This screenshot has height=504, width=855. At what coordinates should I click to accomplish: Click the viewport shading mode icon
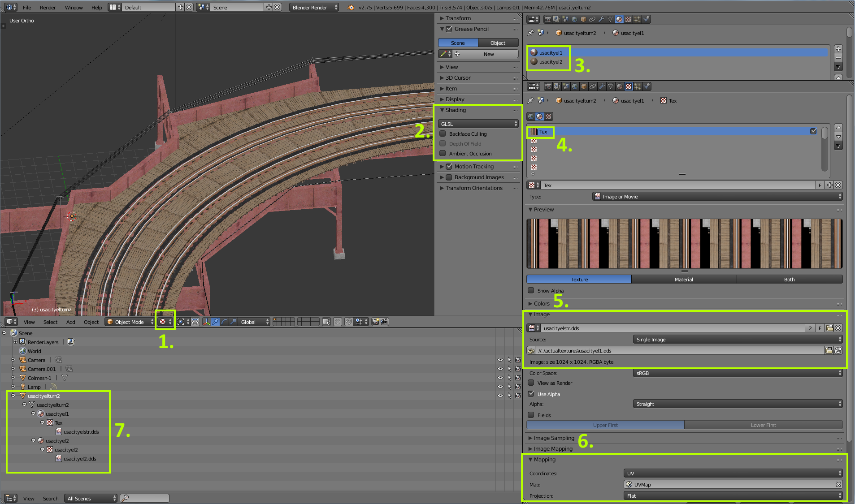(163, 322)
